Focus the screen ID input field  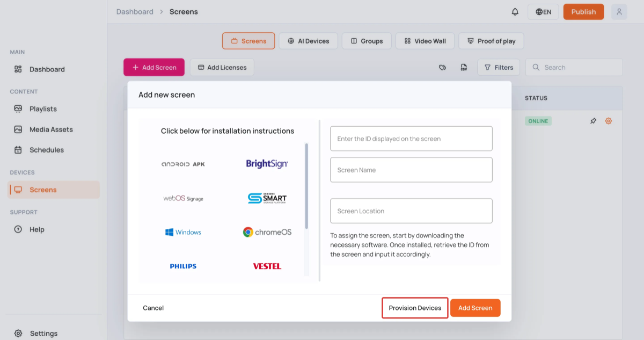click(411, 139)
